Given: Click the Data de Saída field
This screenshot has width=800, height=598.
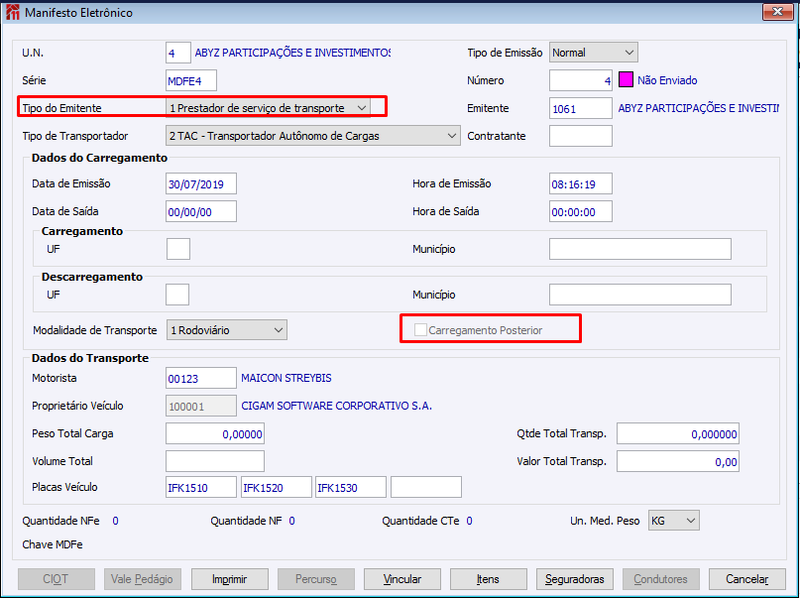Looking at the screenshot, I should 201,211.
